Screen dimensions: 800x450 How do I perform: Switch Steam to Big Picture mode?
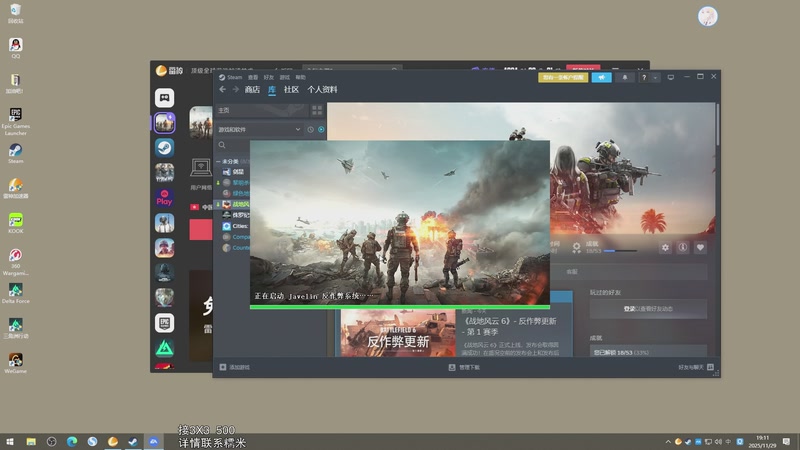tap(671, 78)
